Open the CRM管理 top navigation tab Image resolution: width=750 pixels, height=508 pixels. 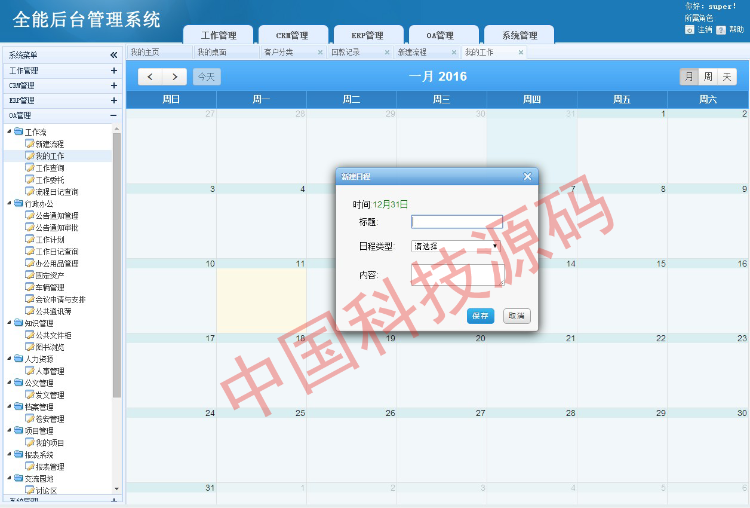point(293,35)
